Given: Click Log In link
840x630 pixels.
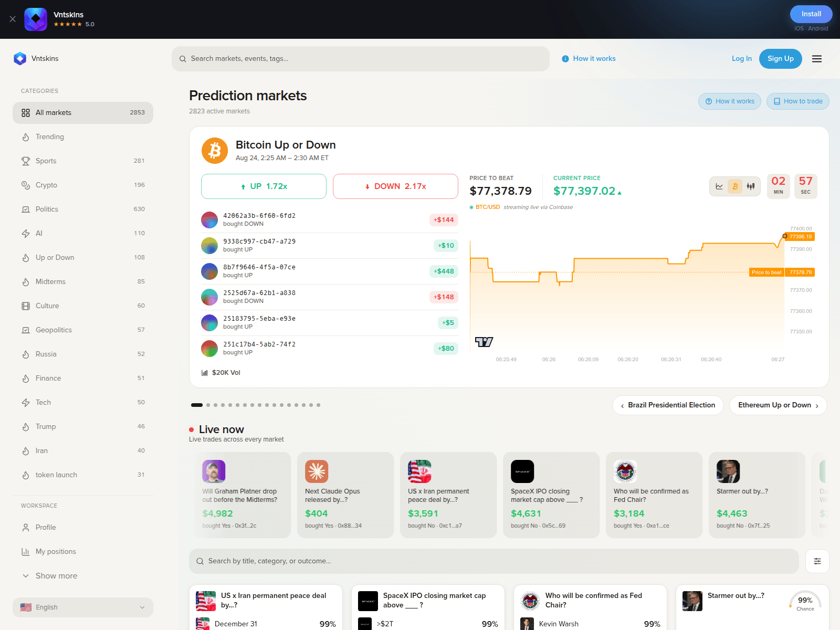Looking at the screenshot, I should pyautogui.click(x=742, y=59).
